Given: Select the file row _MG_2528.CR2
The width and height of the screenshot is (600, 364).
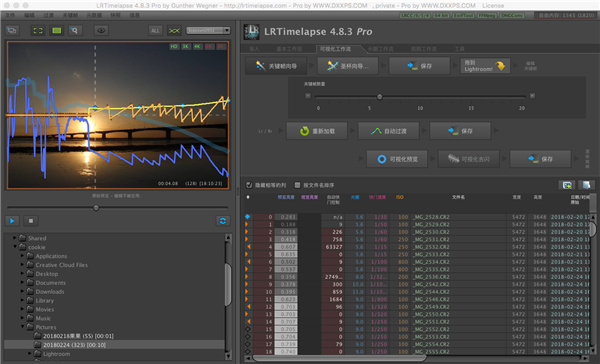Looking at the screenshot, I should click(417, 217).
